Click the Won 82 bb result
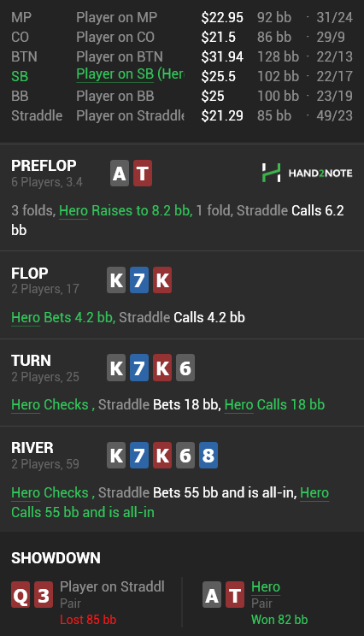The height and width of the screenshot is (636, 364). [x=279, y=620]
